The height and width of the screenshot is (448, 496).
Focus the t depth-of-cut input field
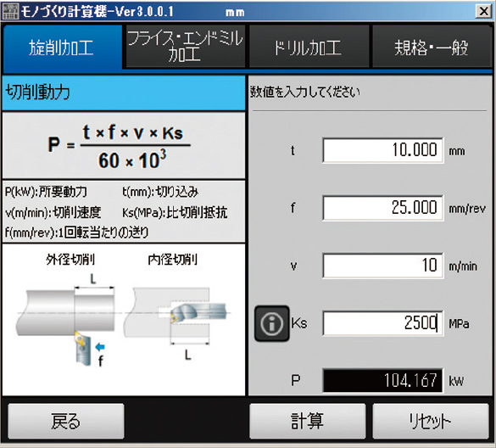pyautogui.click(x=382, y=150)
